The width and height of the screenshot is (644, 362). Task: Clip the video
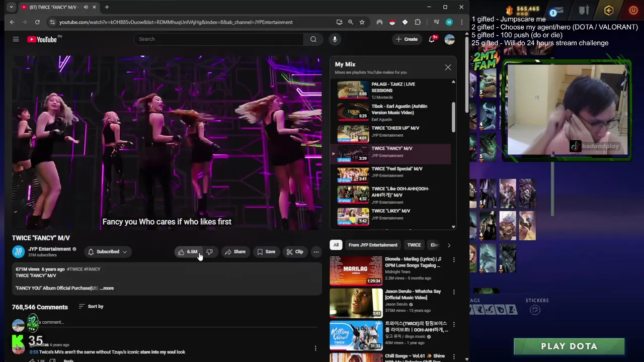tap(295, 252)
